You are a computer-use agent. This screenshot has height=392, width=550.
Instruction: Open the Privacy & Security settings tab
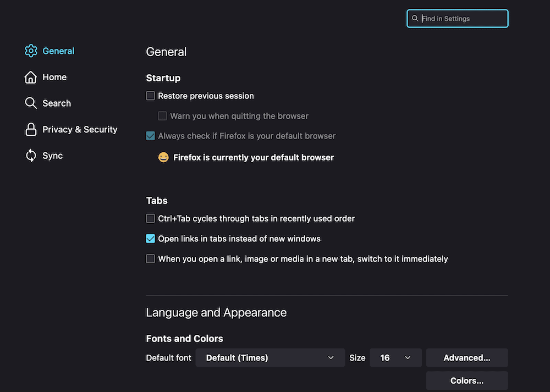pos(80,130)
